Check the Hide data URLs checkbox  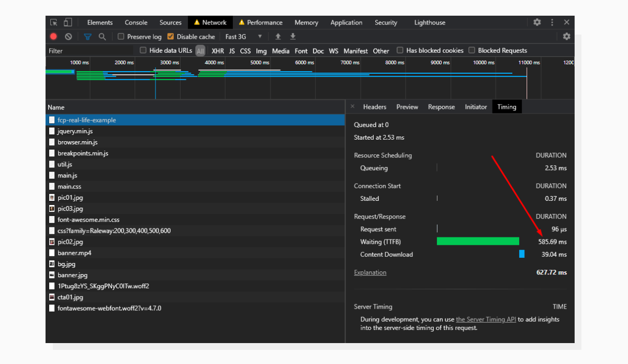[x=143, y=50]
